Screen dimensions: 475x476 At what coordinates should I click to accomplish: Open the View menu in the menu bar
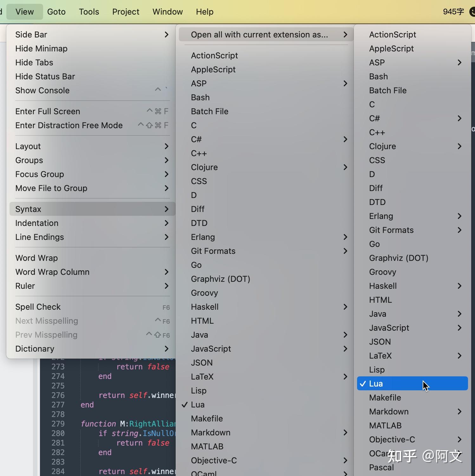pyautogui.click(x=24, y=12)
